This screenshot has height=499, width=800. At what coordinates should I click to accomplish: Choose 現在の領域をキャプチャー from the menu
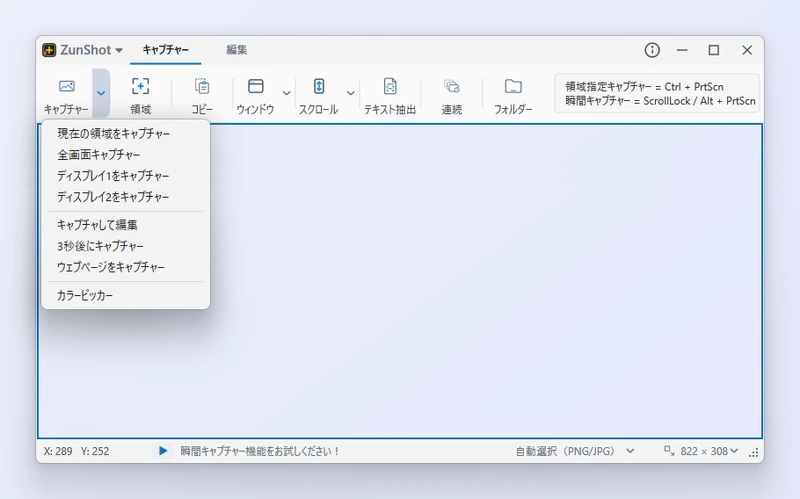(126, 134)
